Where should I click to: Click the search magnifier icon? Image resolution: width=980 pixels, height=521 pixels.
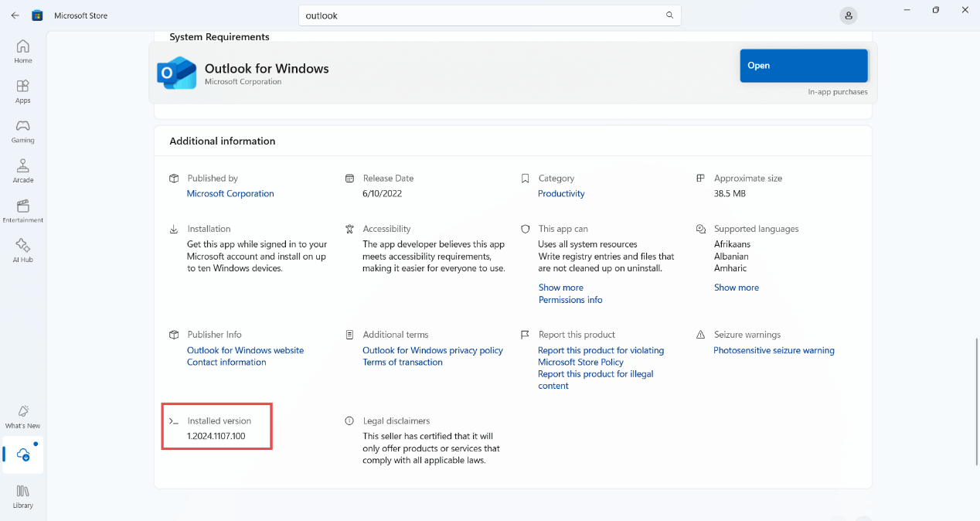point(669,15)
